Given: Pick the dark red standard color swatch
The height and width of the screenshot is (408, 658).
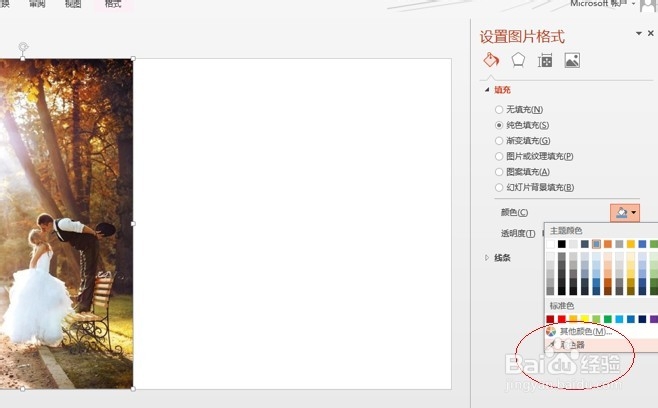Looking at the screenshot, I should [551, 319].
